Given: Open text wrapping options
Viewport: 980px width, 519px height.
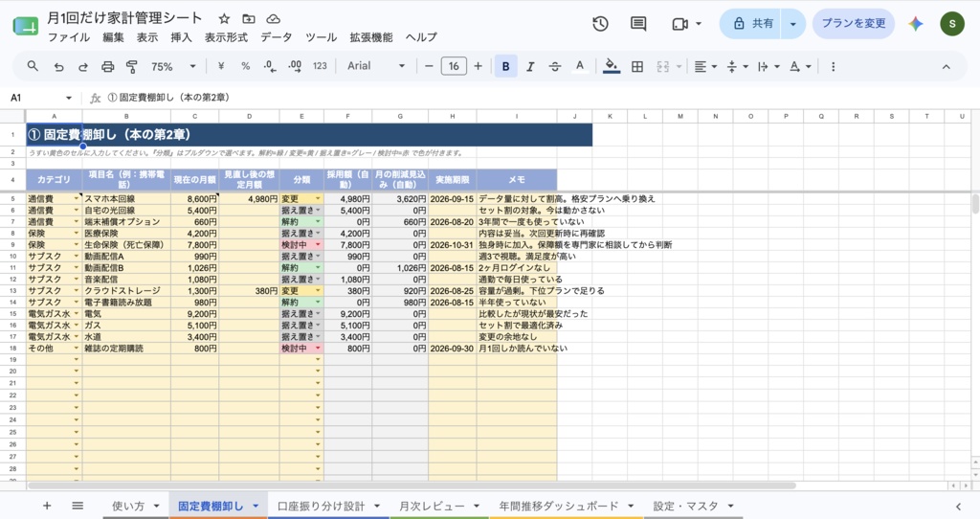Looking at the screenshot, I should [x=768, y=66].
